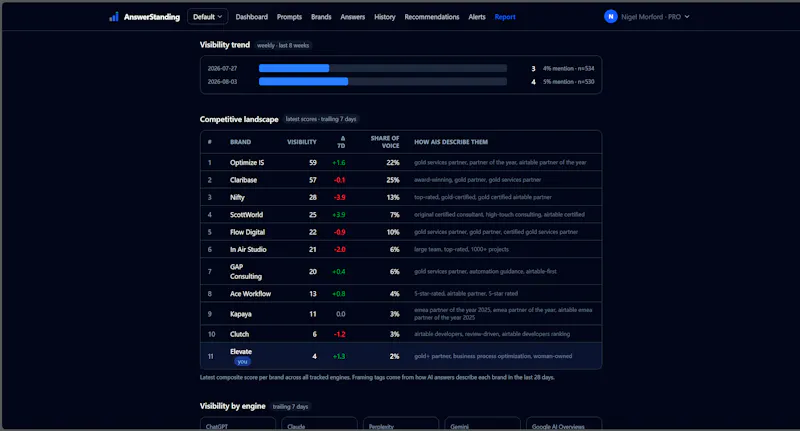
Task: Click the Δ 7D column header
Action: point(341,142)
